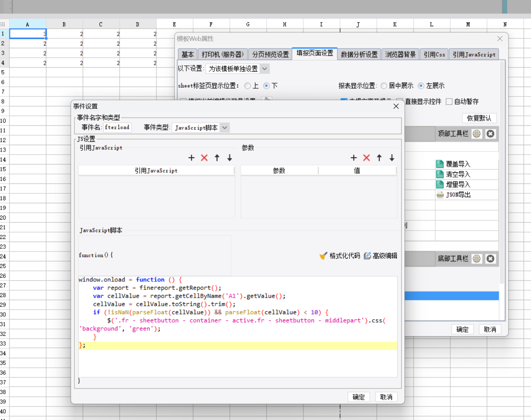Close the 事件设置 dialog
This screenshot has width=531, height=420.
pos(396,106)
